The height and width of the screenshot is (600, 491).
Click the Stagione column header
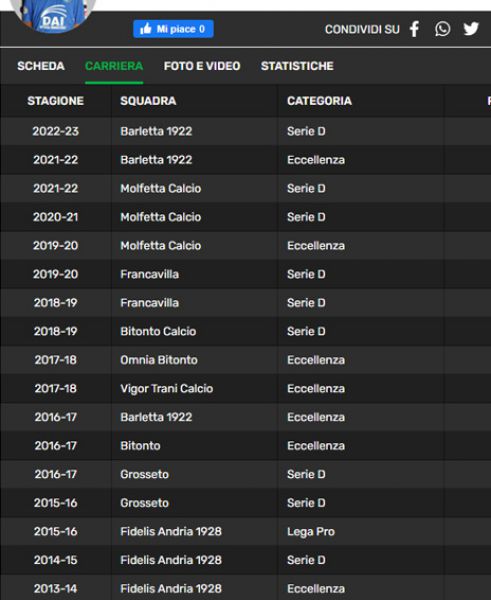55,101
